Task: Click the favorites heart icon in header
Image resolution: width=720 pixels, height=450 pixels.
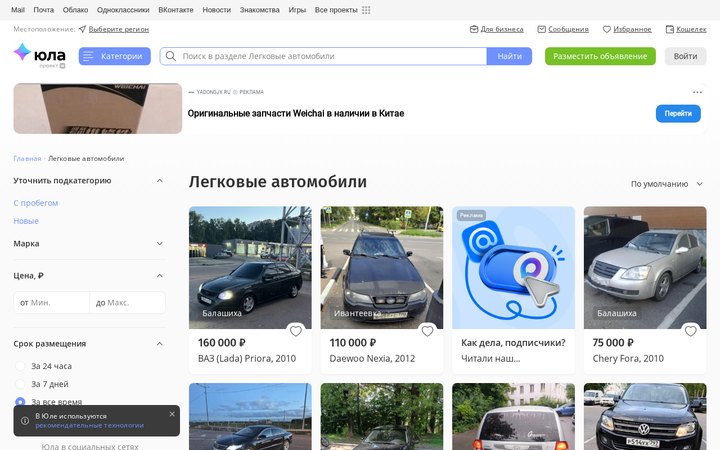Action: point(607,29)
